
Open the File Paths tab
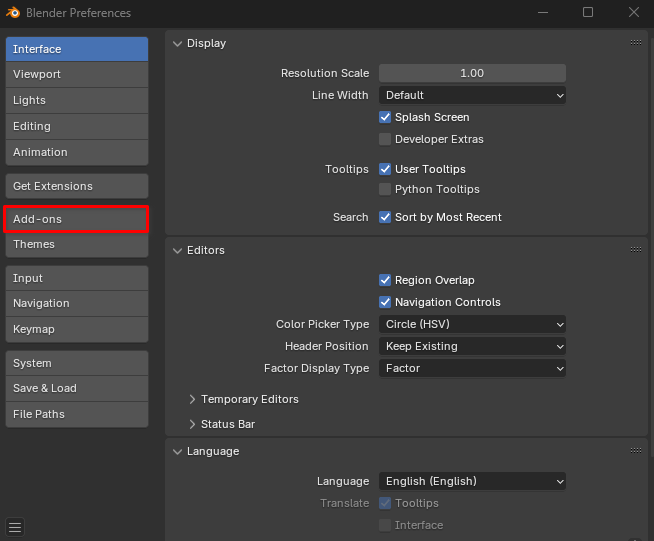(x=77, y=415)
